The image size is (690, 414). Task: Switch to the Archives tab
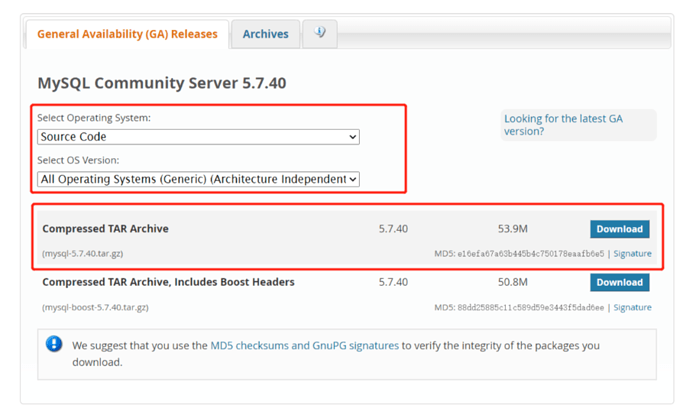point(265,34)
